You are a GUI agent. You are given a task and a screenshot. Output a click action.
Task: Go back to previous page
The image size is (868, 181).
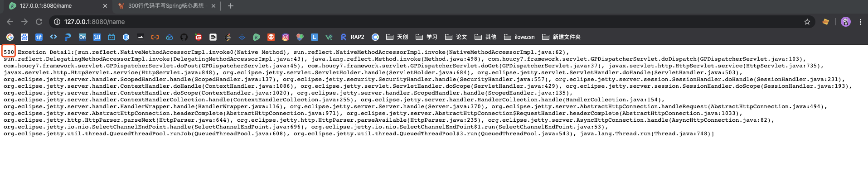coord(10,22)
